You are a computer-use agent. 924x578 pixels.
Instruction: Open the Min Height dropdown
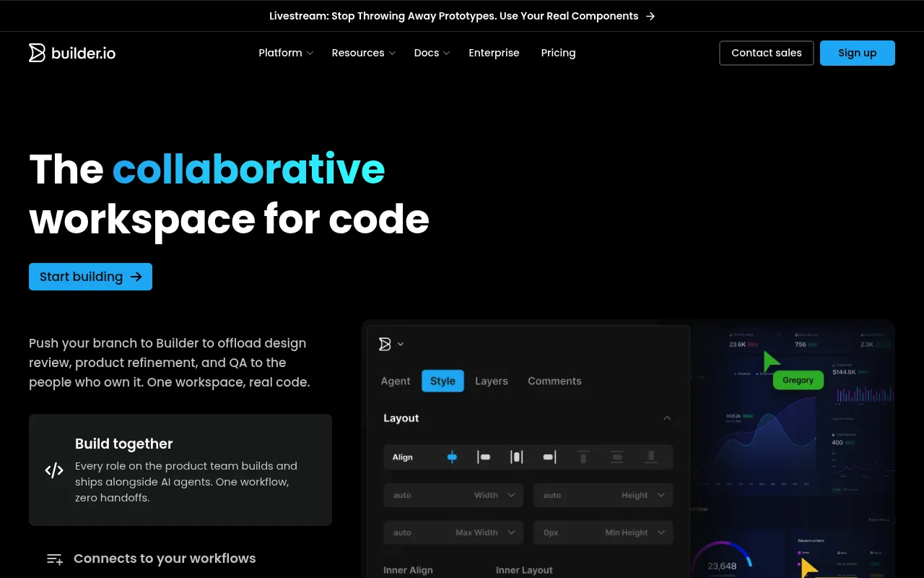[x=635, y=532]
